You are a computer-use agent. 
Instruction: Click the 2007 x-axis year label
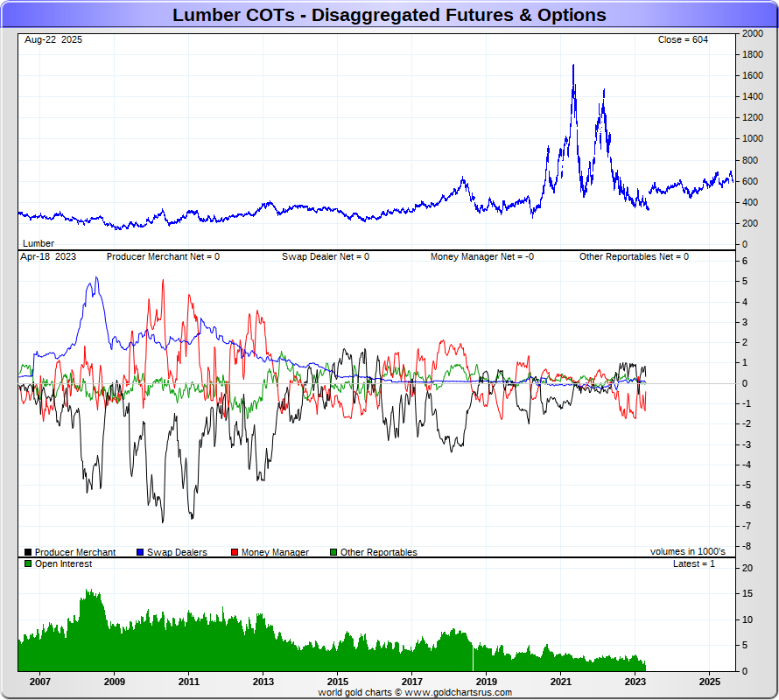click(39, 682)
